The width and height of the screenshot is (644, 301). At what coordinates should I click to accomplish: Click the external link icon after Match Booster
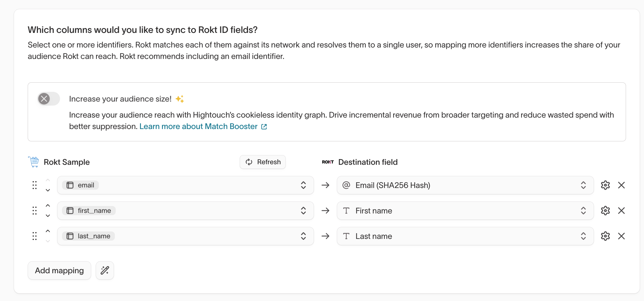[264, 127]
